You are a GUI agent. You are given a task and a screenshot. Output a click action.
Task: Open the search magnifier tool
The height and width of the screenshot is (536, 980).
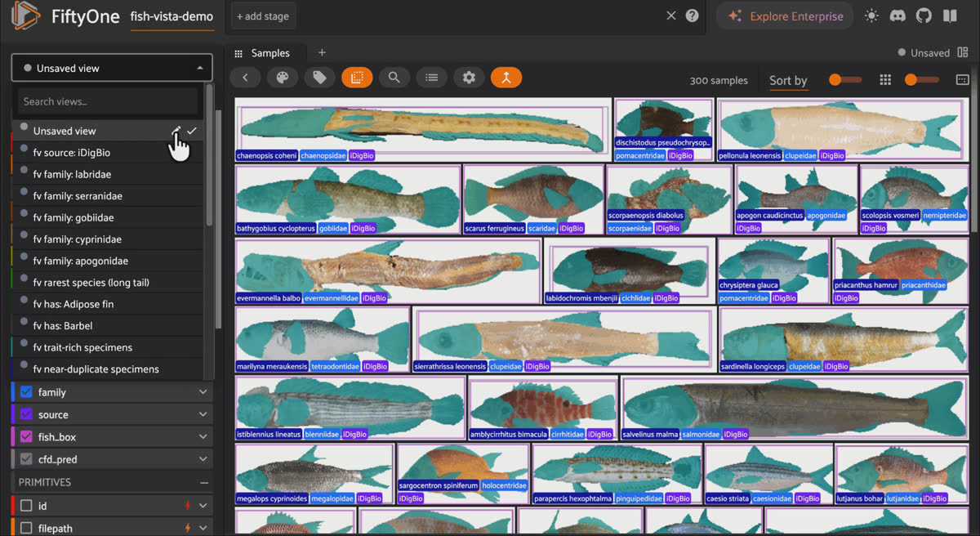tap(394, 78)
